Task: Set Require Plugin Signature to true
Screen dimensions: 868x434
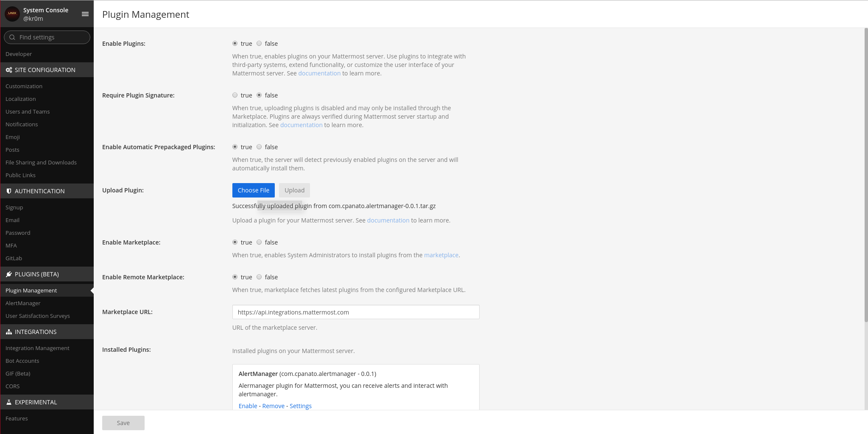Action: point(235,95)
